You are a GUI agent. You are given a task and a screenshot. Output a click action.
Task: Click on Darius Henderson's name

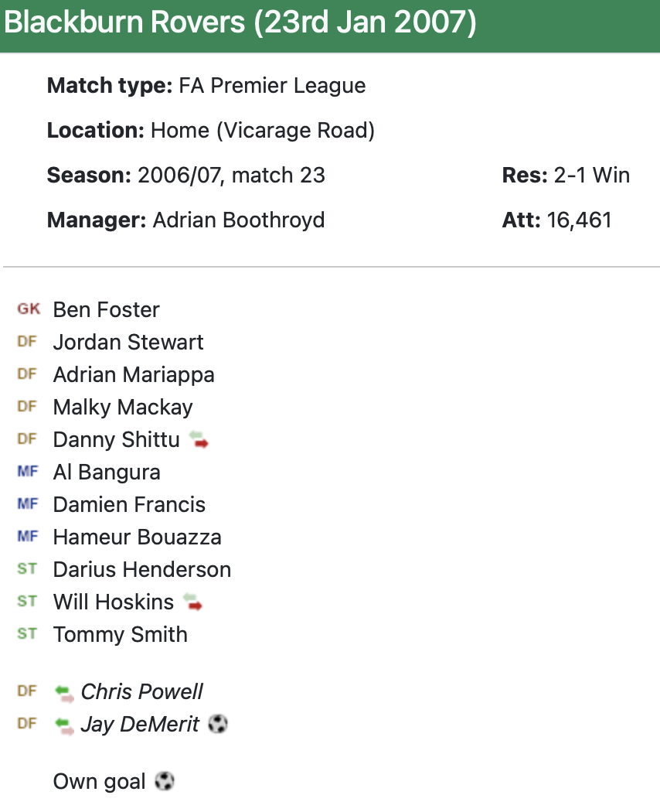coord(141,570)
